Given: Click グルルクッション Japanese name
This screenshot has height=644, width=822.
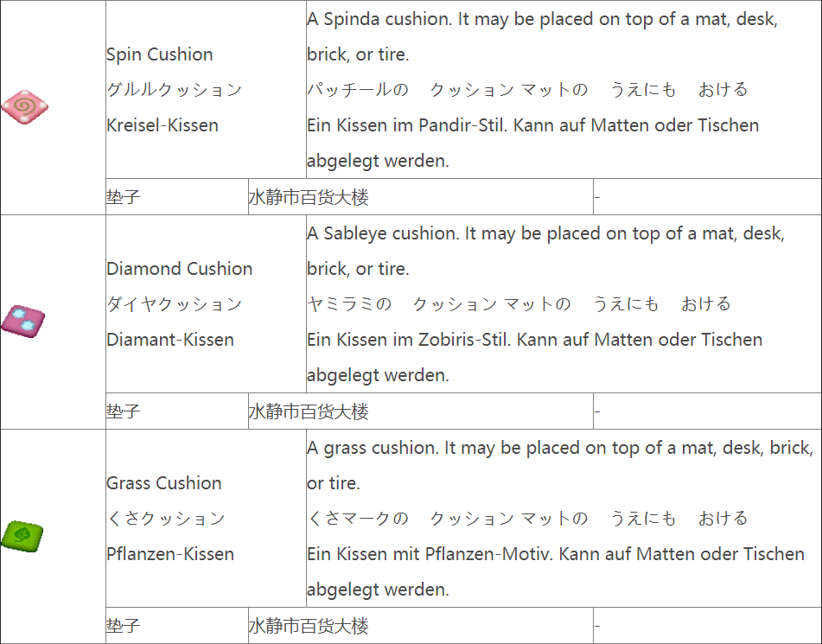Looking at the screenshot, I should click(174, 90).
